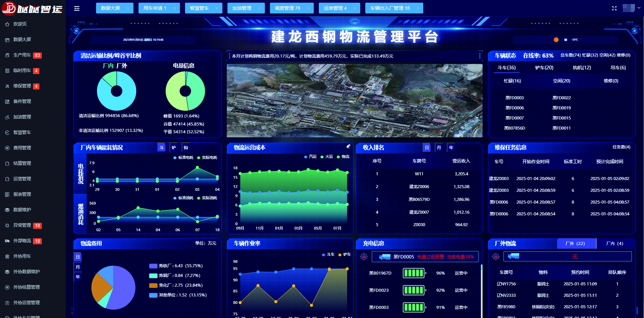This screenshot has height=318, width=644.
Task: Expand 外部物流 sidebar menu
Action: [22, 241]
